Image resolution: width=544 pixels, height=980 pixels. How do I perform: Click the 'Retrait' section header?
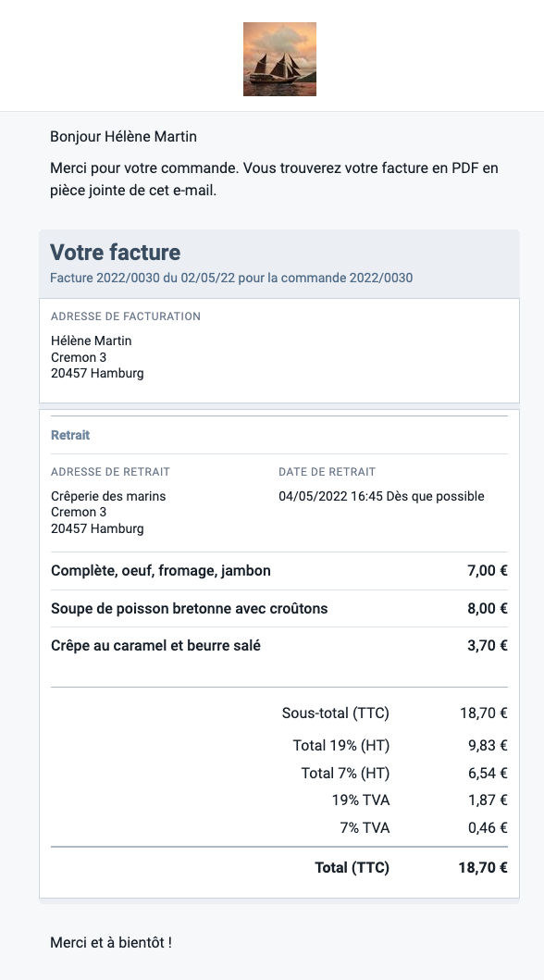pyautogui.click(x=70, y=435)
